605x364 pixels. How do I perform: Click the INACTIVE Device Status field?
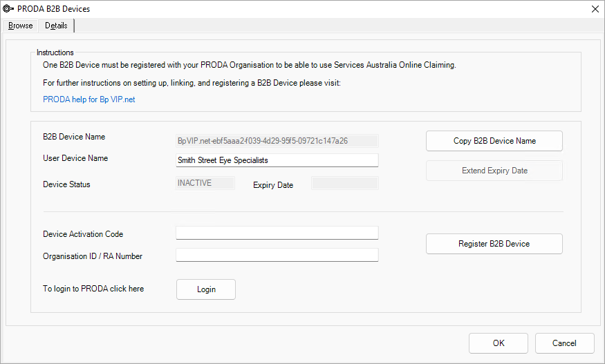point(205,183)
